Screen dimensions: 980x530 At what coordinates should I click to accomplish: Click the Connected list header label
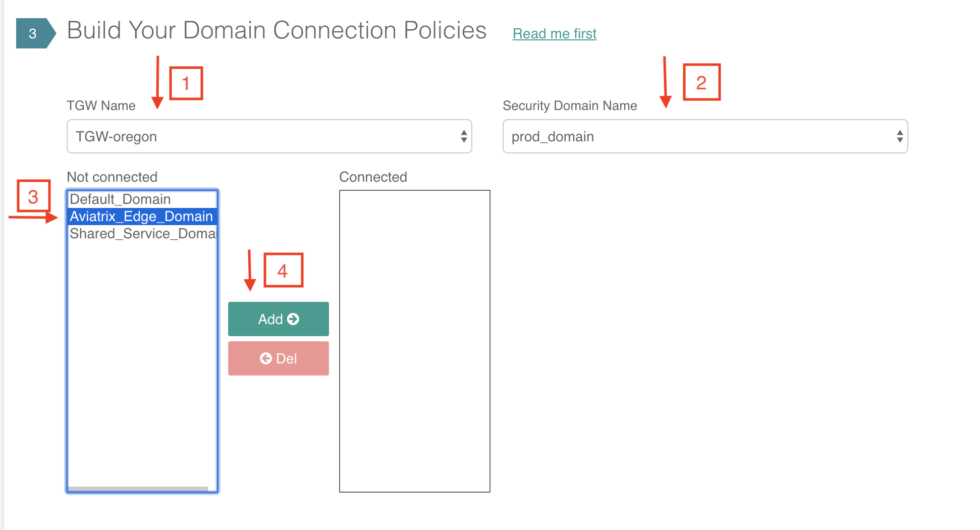[x=373, y=177]
